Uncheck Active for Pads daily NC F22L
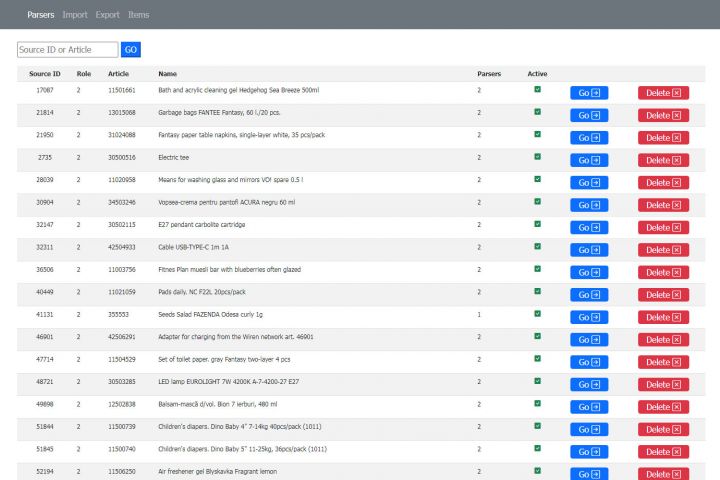Screen dimensions: 720x480 [538, 291]
